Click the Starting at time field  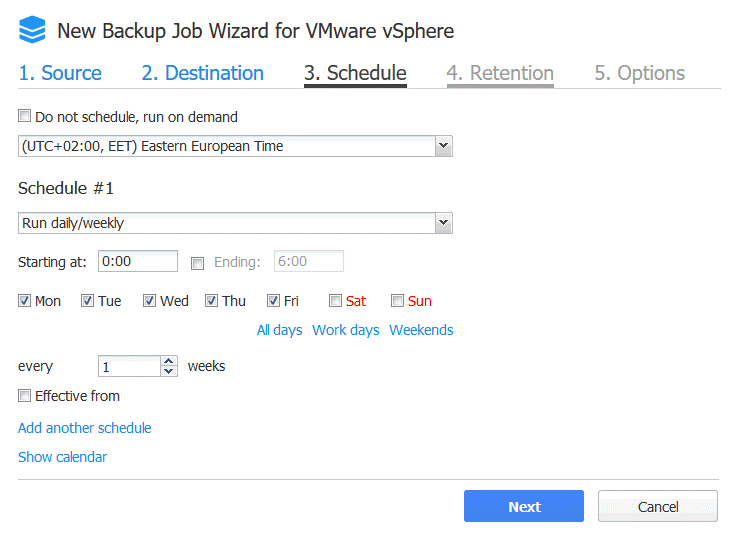[137, 262]
